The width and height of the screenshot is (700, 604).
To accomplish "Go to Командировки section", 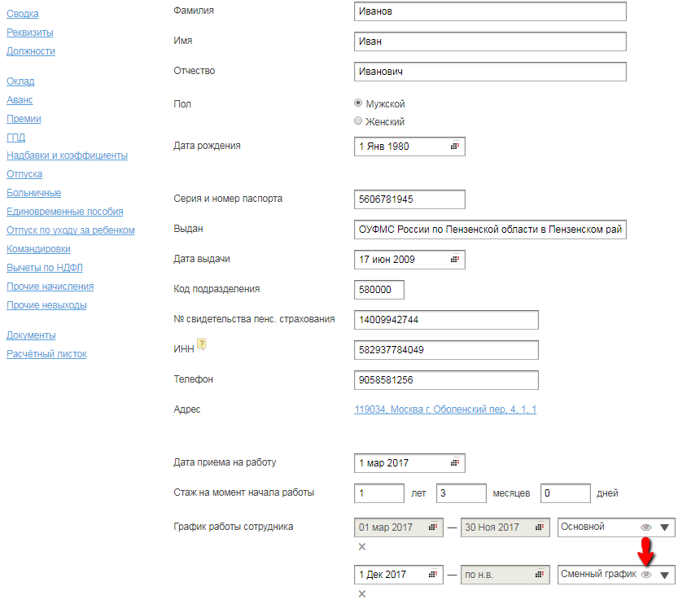I will tap(38, 249).
